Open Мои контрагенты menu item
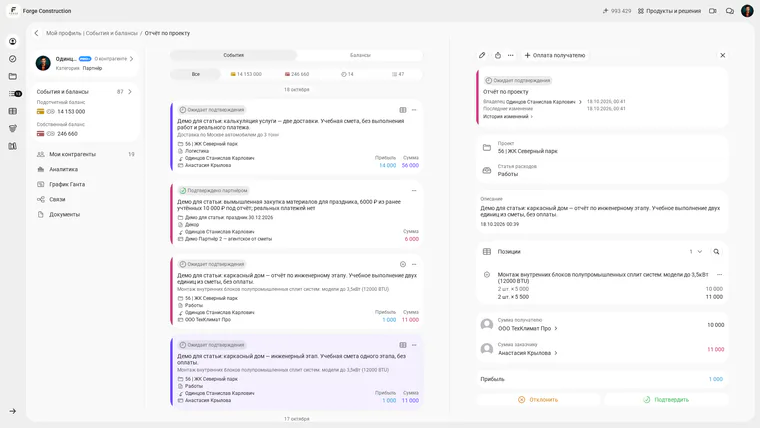The width and height of the screenshot is (760, 428). click(85, 154)
